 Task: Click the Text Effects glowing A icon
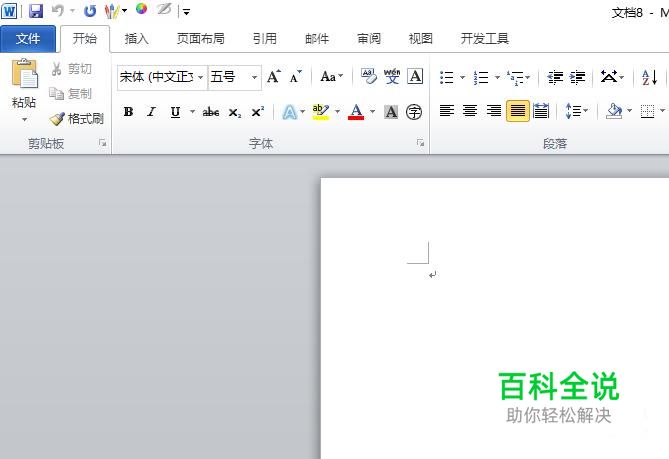[x=290, y=112]
